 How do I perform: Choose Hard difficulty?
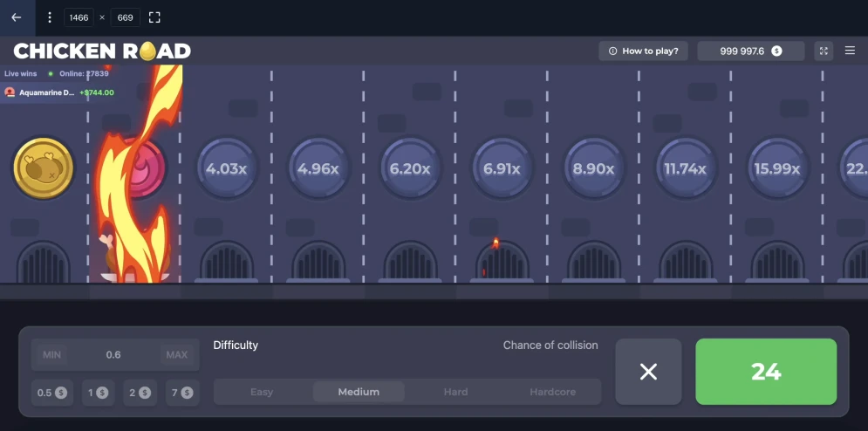455,392
